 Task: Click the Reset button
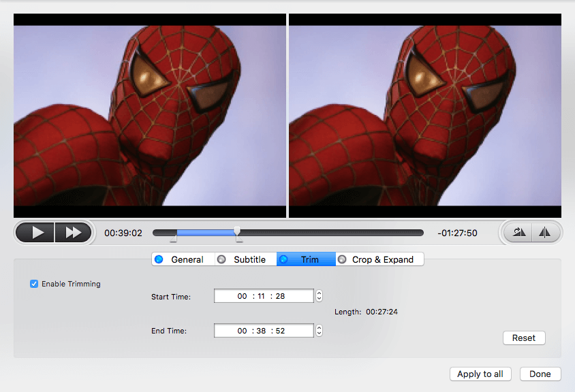click(524, 338)
